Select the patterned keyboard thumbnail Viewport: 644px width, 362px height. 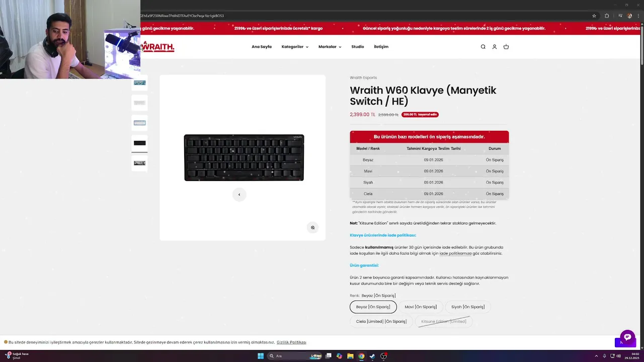tap(139, 163)
